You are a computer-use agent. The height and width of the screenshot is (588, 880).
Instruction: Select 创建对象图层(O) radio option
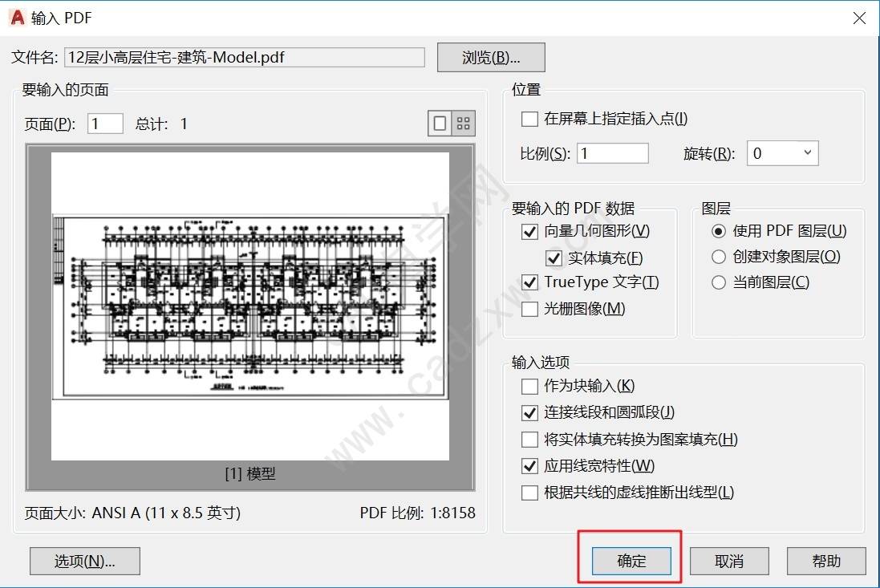coord(719,257)
